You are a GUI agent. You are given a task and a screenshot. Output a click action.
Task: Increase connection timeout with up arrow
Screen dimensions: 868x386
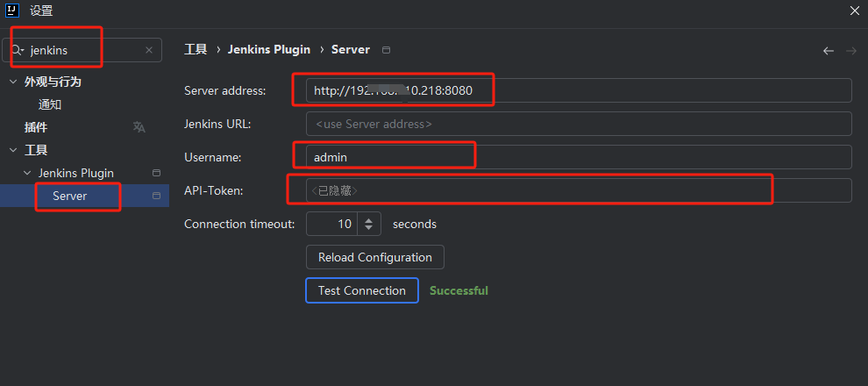[x=369, y=219]
